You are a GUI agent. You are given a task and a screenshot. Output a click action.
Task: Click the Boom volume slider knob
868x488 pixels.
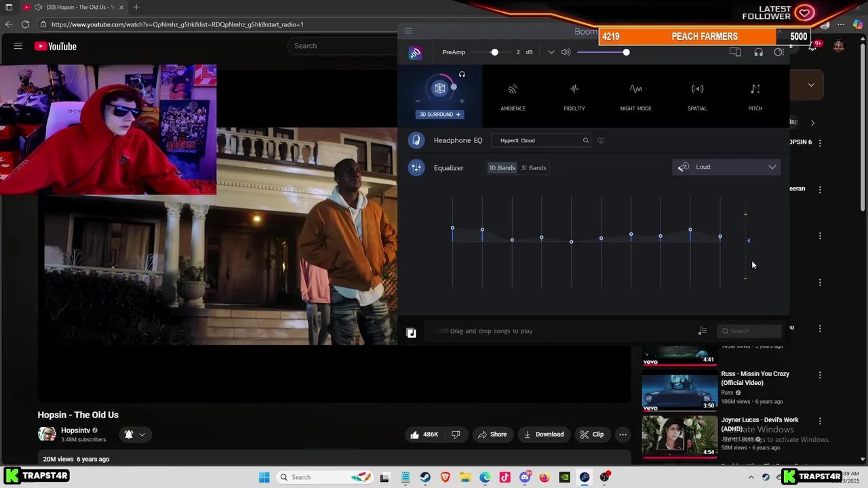pos(626,52)
